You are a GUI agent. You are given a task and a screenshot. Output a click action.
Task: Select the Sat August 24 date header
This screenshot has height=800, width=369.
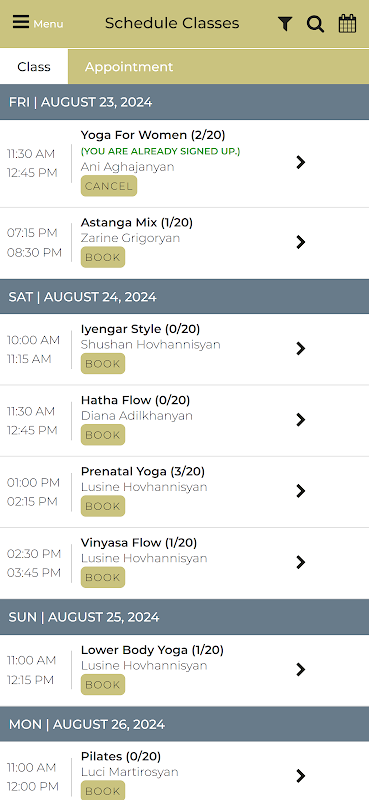tap(184, 297)
